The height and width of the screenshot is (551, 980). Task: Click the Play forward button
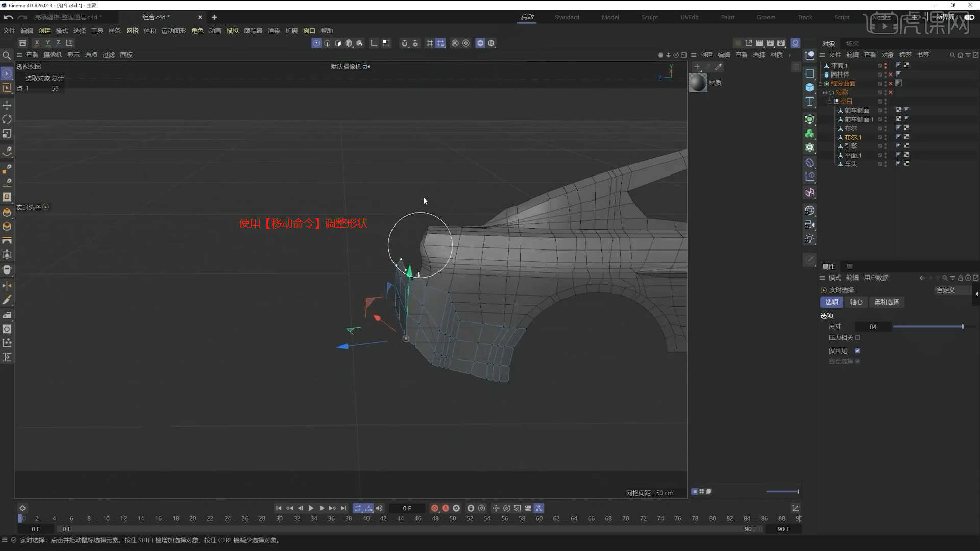tap(311, 508)
